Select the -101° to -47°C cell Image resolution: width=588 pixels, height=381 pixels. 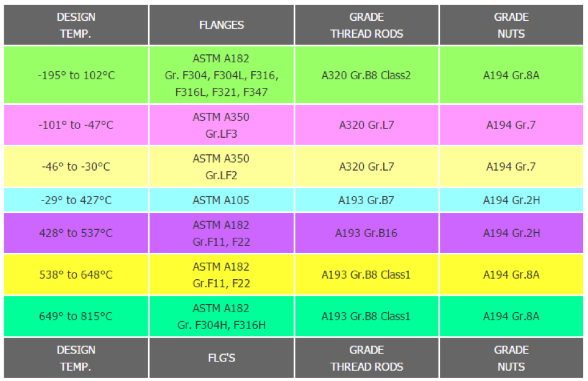pos(76,125)
